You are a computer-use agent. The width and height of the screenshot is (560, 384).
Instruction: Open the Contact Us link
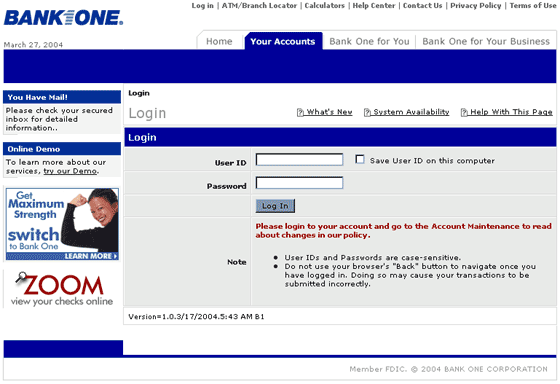coord(422,6)
